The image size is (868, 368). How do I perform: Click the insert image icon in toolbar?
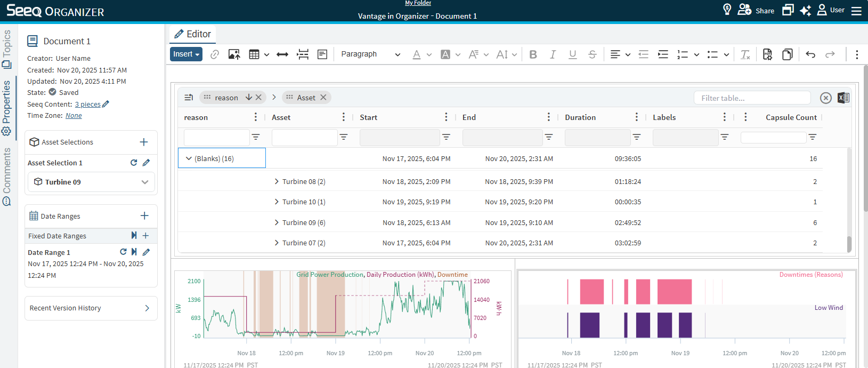234,54
